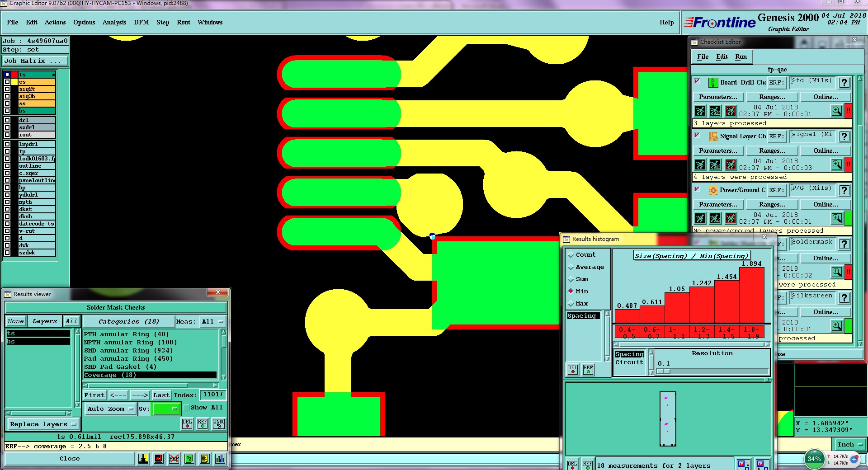Click the 1.894 histogram bar
Viewport: 868px width, 470px height.
tap(752, 295)
